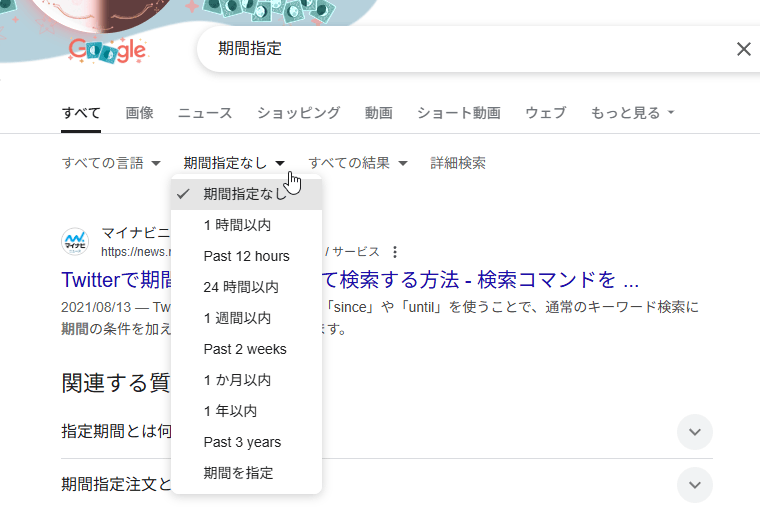
Task: Open the ニュース tab
Action: pos(205,113)
